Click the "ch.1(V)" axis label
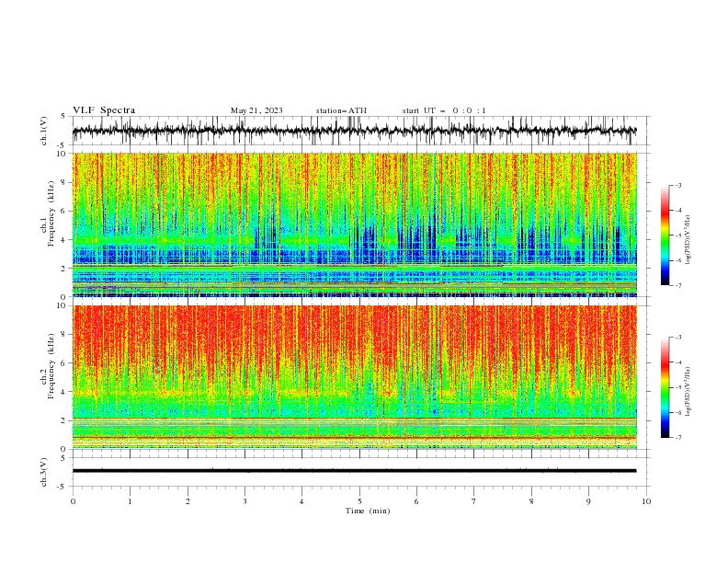Viewport: 728px width, 563px height. point(44,131)
